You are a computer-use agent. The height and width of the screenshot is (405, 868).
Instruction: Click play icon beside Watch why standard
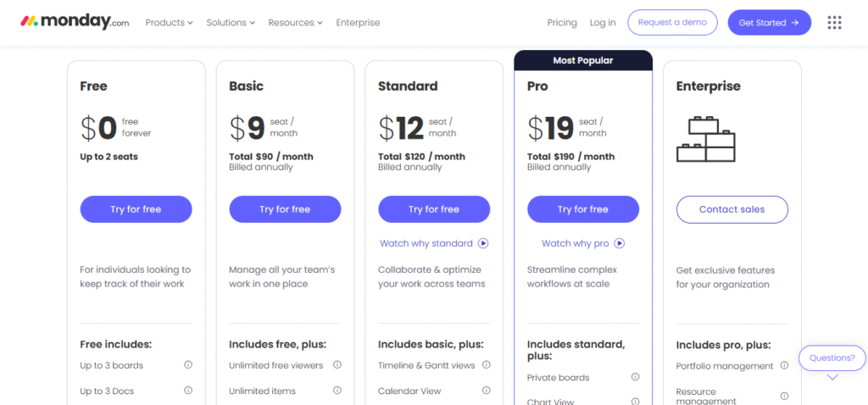tap(483, 243)
